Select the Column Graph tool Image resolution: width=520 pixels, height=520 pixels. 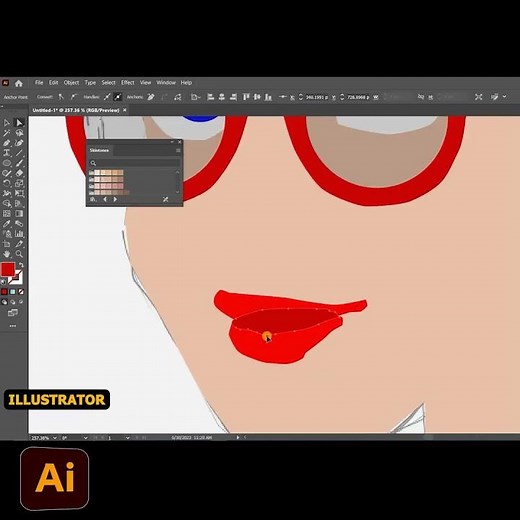click(19, 234)
